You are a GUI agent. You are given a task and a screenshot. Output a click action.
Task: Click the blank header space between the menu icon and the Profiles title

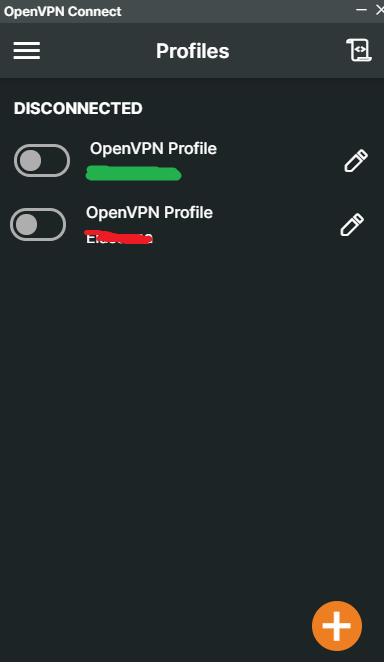(98, 51)
